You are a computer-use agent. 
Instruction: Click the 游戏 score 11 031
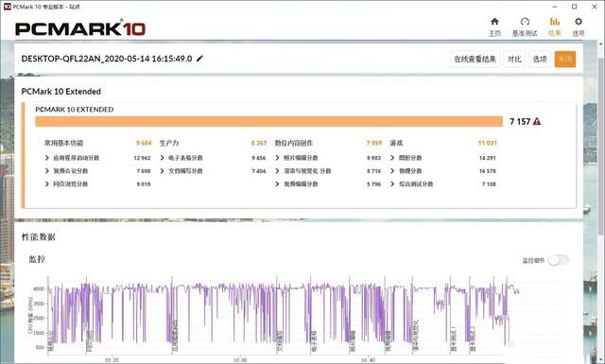coord(488,143)
